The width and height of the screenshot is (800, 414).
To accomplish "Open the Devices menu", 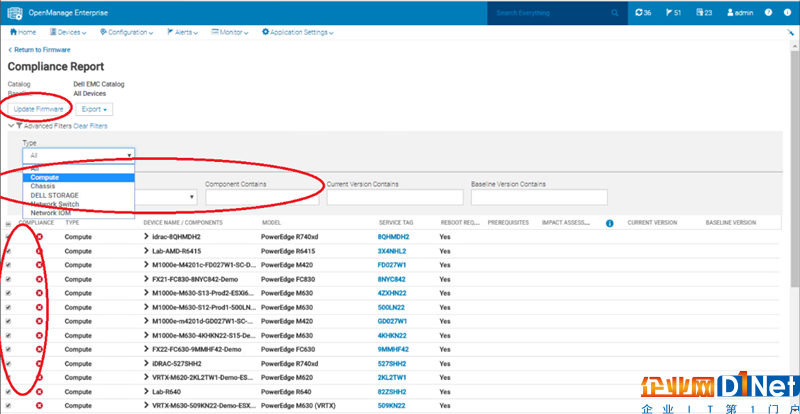I will click(68, 32).
